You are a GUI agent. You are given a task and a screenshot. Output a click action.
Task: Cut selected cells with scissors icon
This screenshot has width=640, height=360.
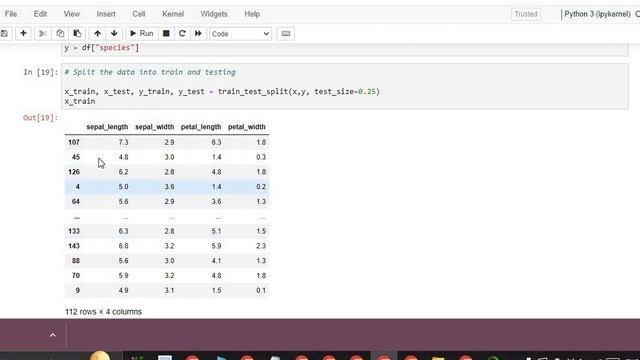(42, 33)
